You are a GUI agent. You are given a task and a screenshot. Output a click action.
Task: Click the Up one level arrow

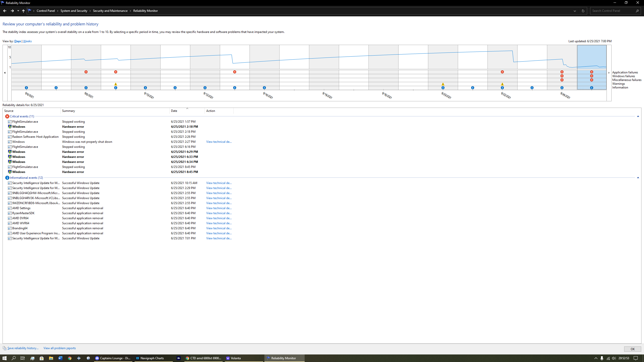coord(23,11)
